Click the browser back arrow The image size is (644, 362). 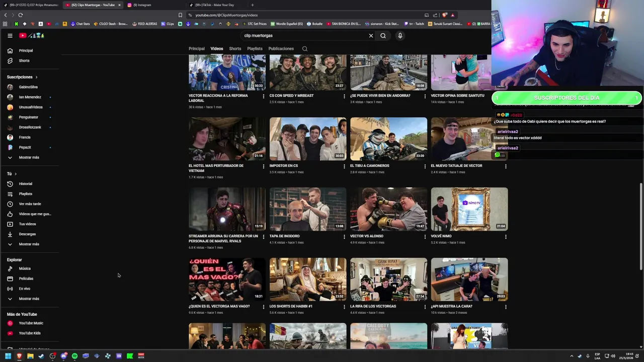6,15
